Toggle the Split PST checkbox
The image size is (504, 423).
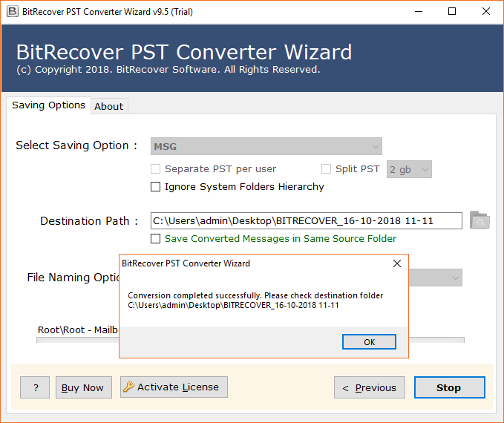pyautogui.click(x=327, y=168)
